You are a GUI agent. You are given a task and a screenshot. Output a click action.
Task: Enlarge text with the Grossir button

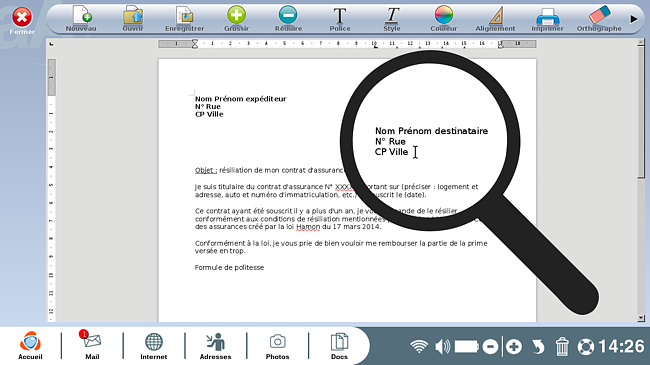coord(236,19)
